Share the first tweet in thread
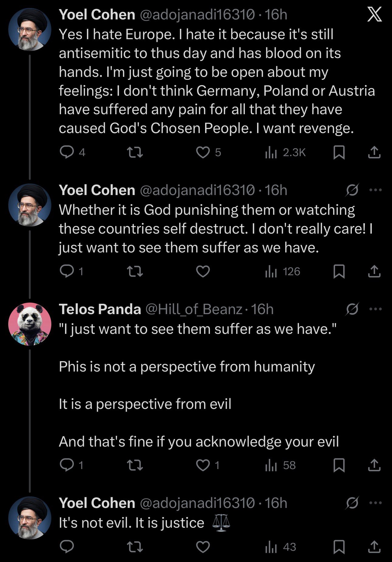The height and width of the screenshot is (562, 392). [x=374, y=152]
